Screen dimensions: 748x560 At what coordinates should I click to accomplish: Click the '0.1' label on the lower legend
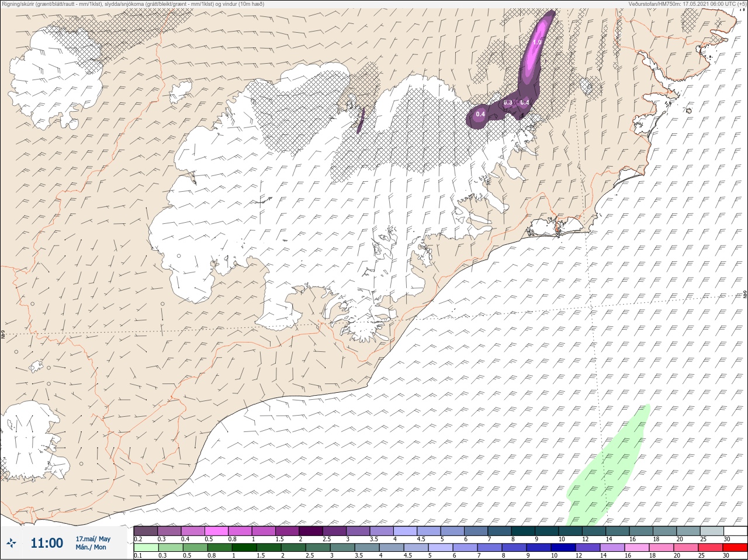[138, 556]
